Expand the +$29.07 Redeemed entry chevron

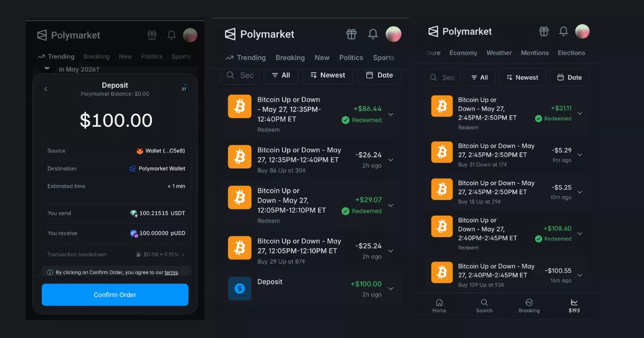[391, 205]
